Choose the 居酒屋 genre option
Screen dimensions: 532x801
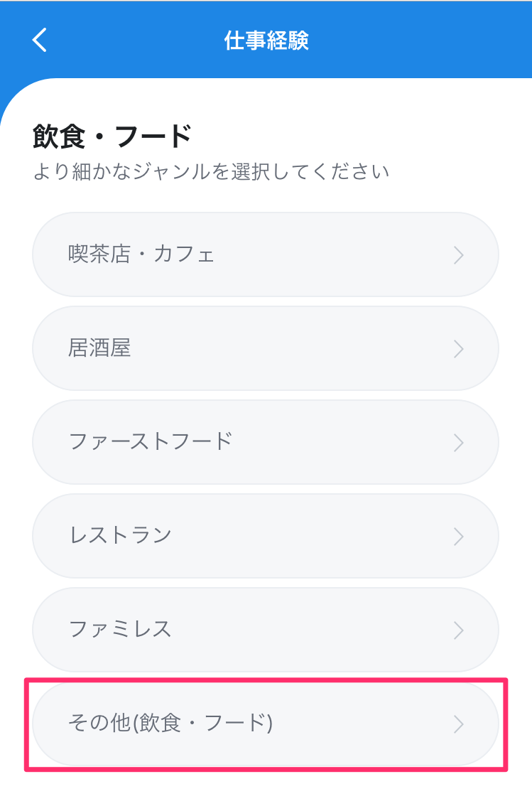[x=266, y=348]
